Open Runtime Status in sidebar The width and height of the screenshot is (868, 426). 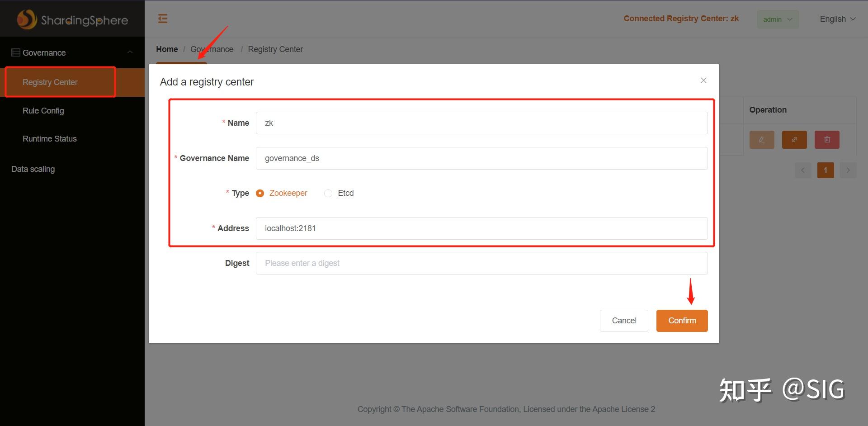72,139
